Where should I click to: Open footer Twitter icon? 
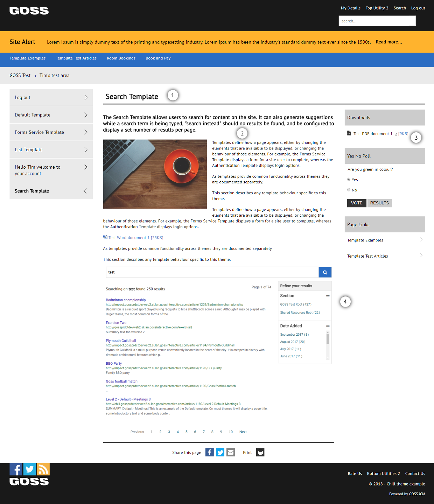[x=30, y=469]
